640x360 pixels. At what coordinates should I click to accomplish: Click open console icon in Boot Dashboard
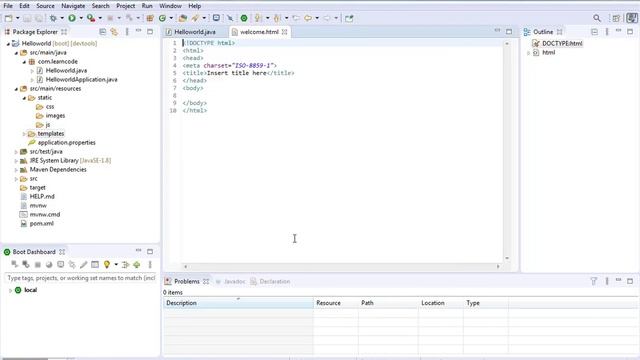click(x=60, y=264)
